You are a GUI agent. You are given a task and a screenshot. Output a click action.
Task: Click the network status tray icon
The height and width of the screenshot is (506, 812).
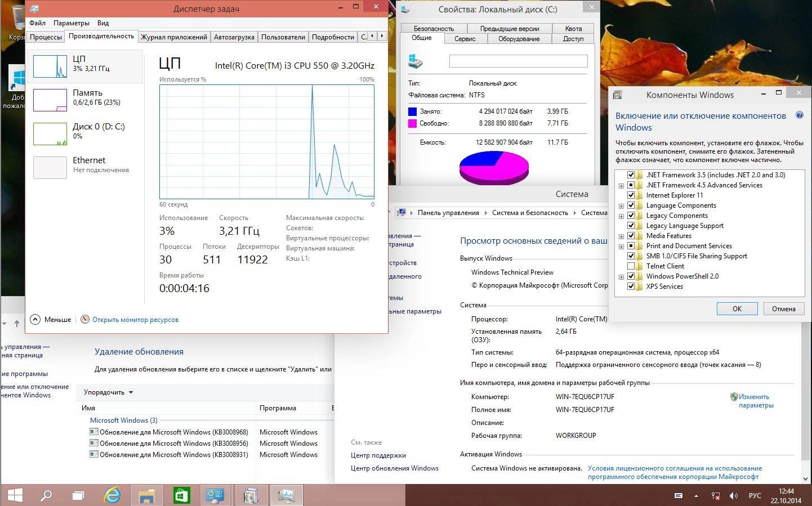(x=716, y=496)
